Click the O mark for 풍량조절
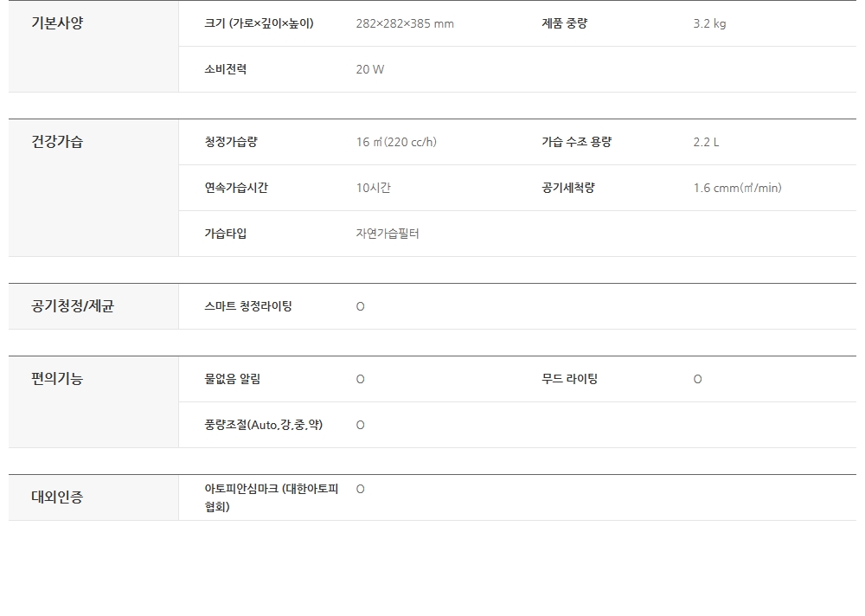The width and height of the screenshot is (865, 616). point(361,425)
